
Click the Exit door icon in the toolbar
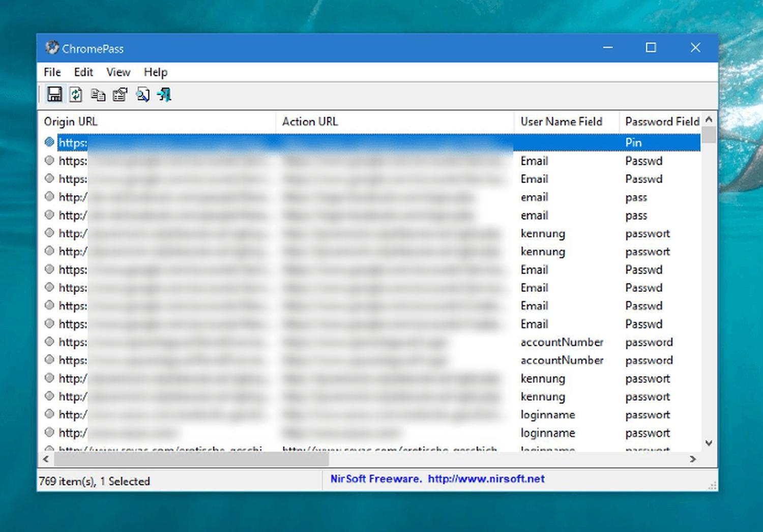164,95
